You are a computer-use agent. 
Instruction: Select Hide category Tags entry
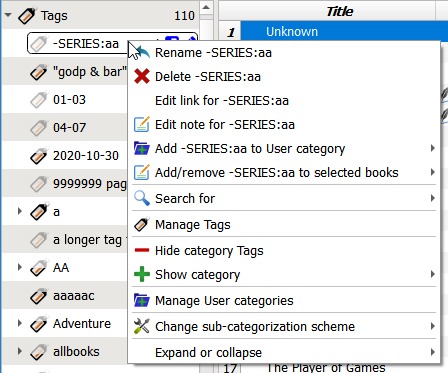pos(284,250)
